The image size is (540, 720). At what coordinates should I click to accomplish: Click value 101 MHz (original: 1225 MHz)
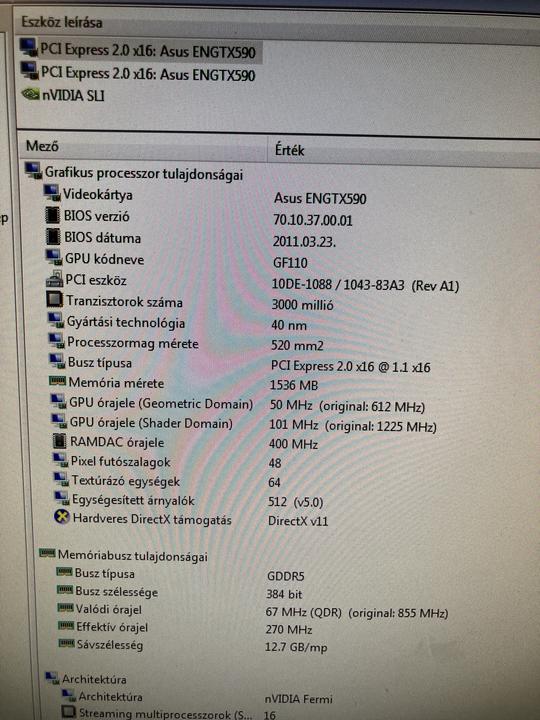pos(353,425)
